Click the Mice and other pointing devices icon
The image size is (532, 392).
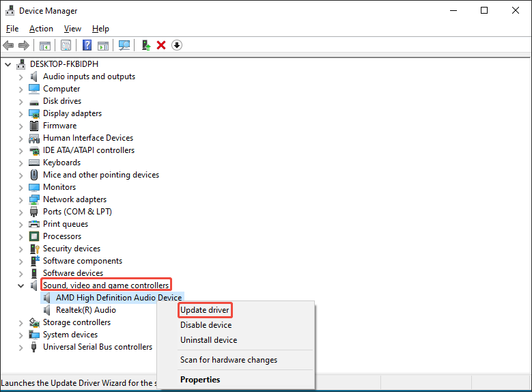point(34,175)
